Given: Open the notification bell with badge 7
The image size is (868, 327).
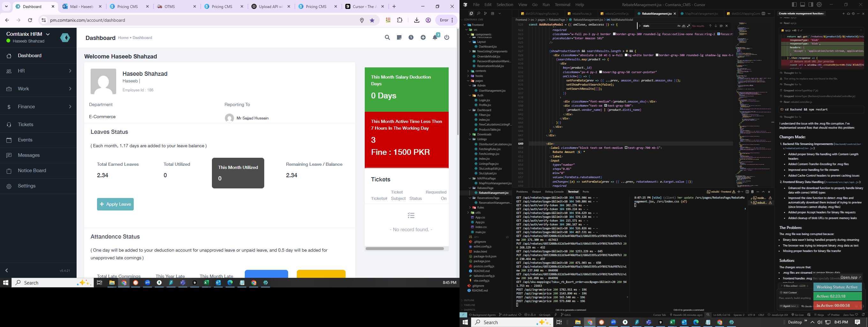Looking at the screenshot, I should click(x=435, y=37).
